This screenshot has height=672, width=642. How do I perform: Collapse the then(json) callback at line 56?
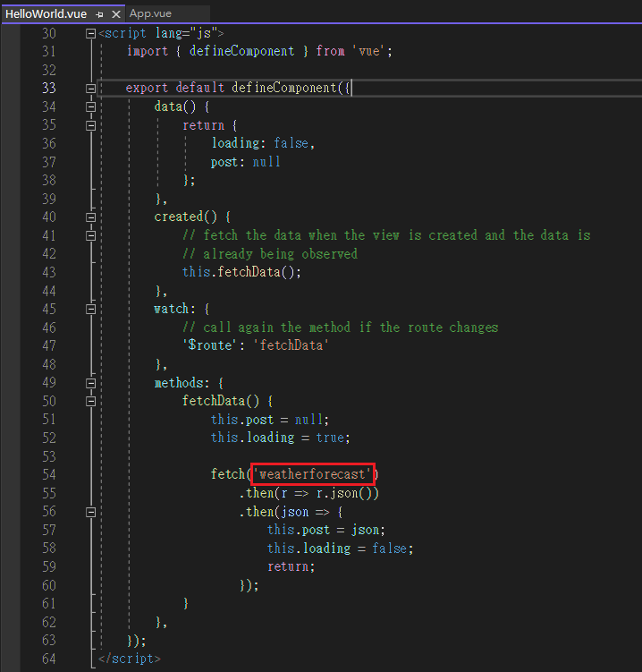tap(90, 512)
